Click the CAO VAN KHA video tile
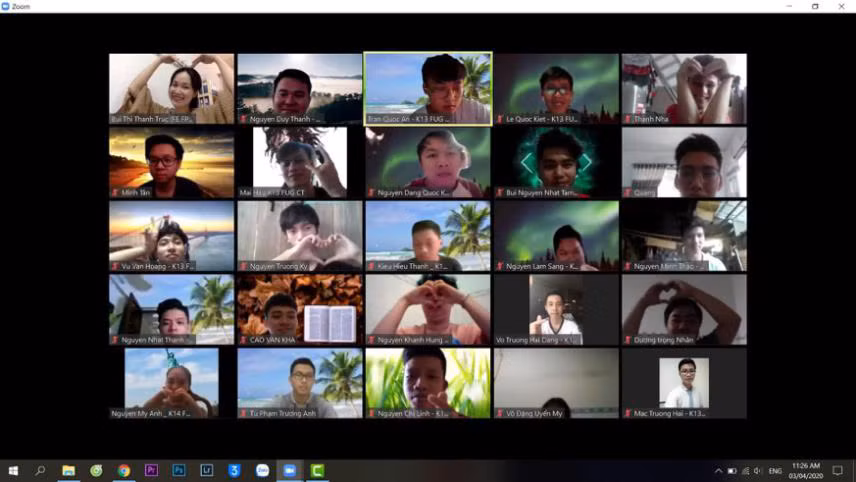This screenshot has height=482, width=856. 299,309
